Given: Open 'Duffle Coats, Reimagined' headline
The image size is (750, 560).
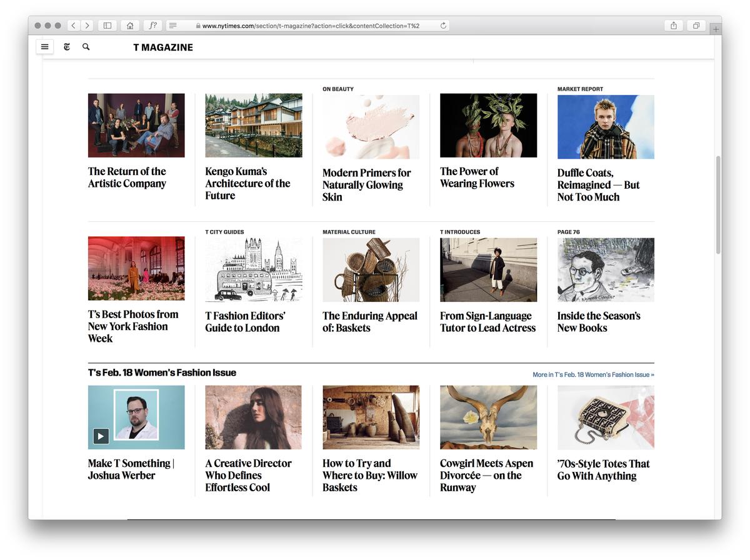Looking at the screenshot, I should click(599, 184).
